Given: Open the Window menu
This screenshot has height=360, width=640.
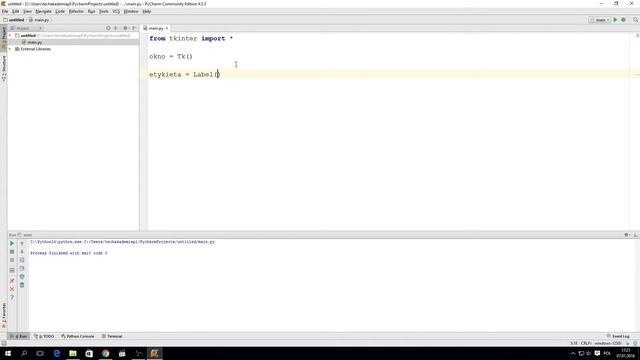Looking at the screenshot, I should coord(131,11).
